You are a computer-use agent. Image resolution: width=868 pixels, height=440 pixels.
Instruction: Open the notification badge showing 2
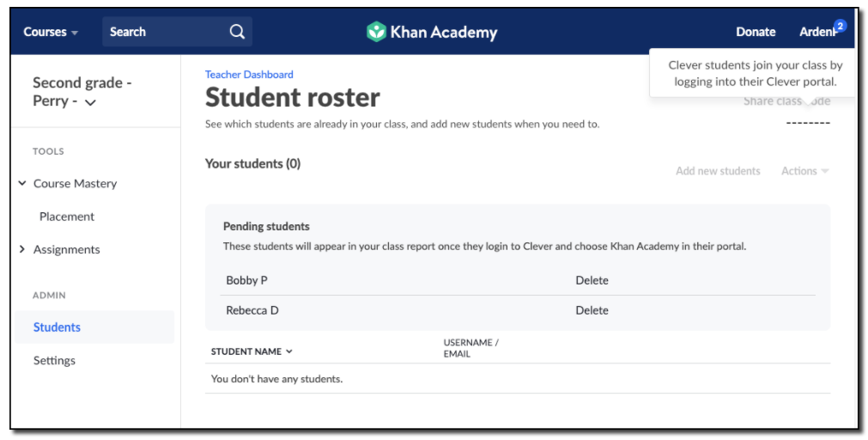click(840, 26)
